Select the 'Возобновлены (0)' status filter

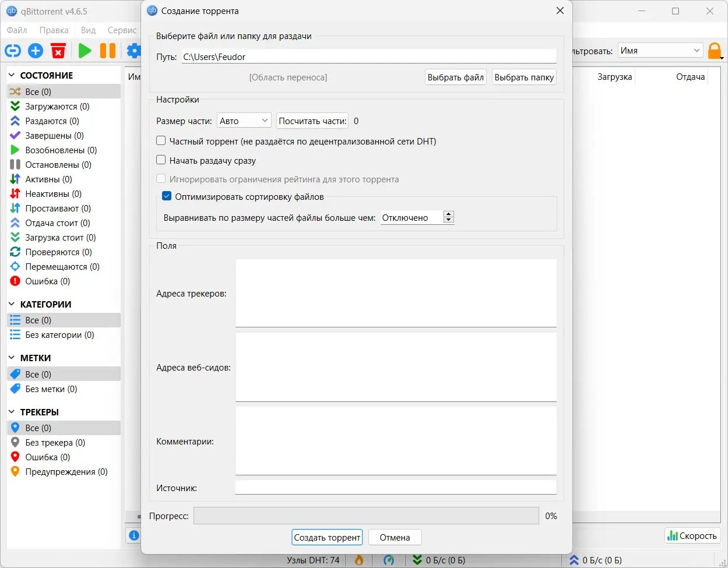(64, 150)
